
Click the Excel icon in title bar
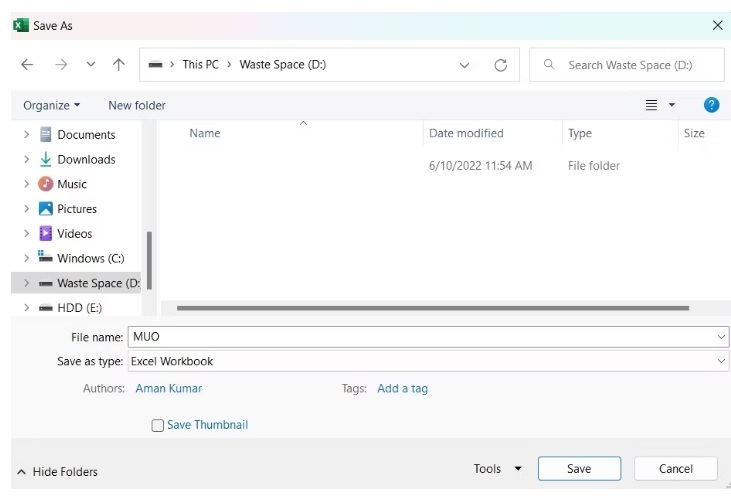pos(21,25)
